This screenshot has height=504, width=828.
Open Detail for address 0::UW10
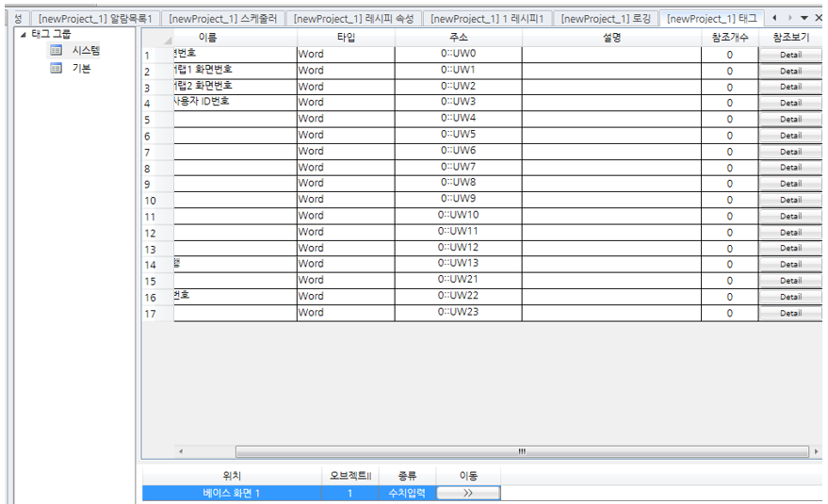click(790, 216)
